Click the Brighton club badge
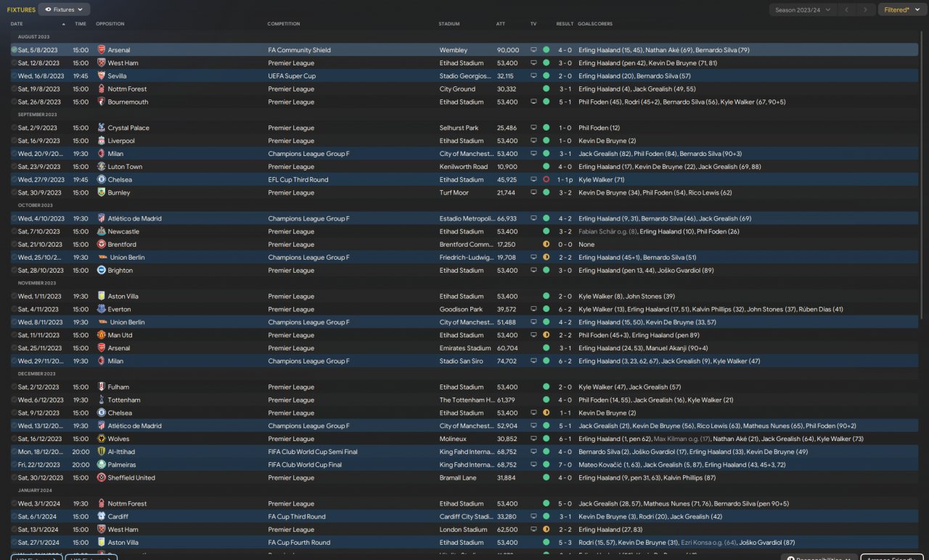 tap(102, 271)
